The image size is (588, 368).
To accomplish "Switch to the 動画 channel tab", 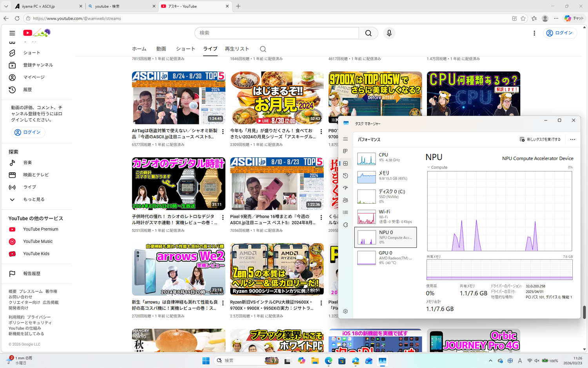I will [161, 49].
